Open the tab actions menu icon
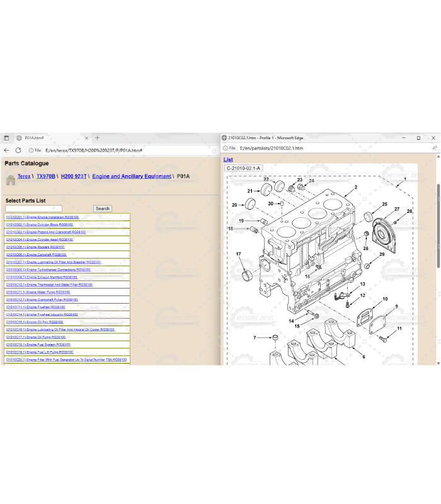The height and width of the screenshot is (504, 441). (6, 138)
